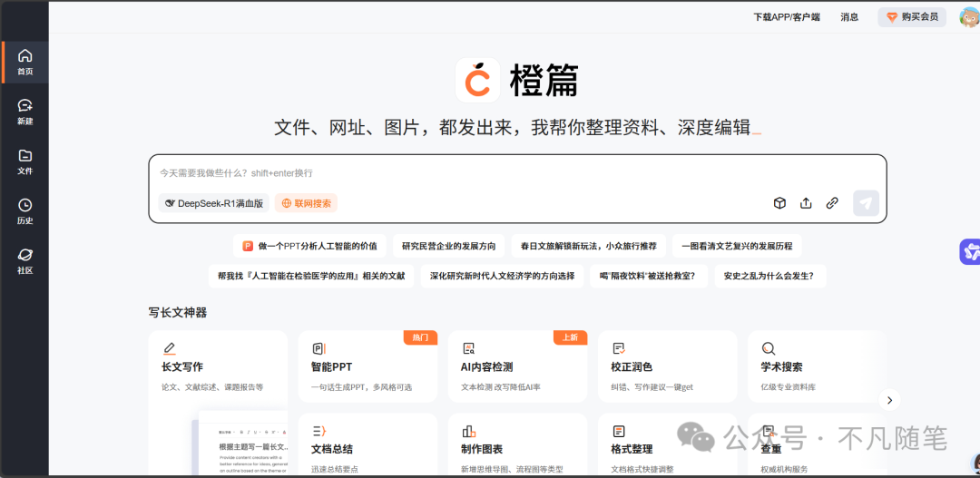The image size is (980, 478).
Task: Open the DeepSeek-R1满血版 model selector
Action: [214, 203]
